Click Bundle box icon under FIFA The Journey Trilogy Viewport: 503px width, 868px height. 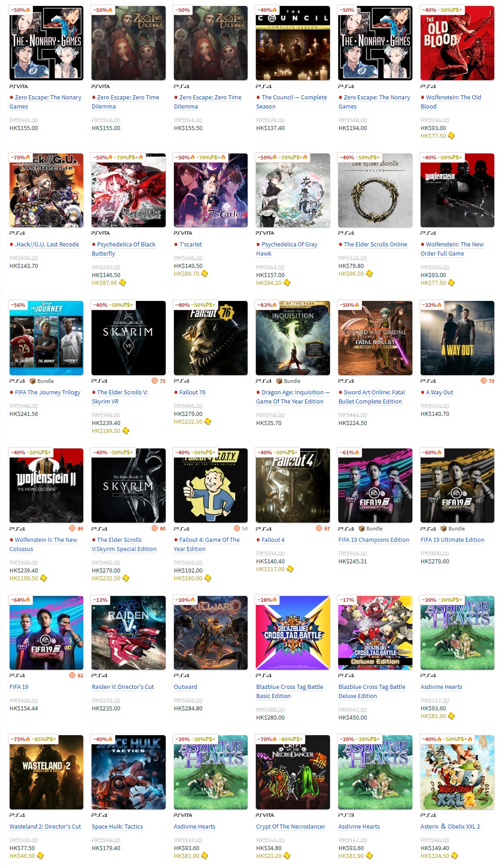pyautogui.click(x=32, y=381)
